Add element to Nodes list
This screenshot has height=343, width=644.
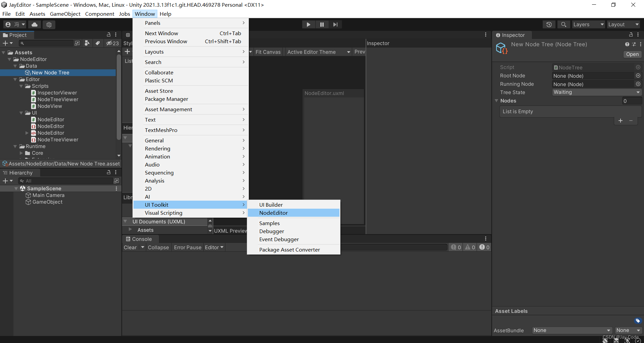click(x=621, y=121)
